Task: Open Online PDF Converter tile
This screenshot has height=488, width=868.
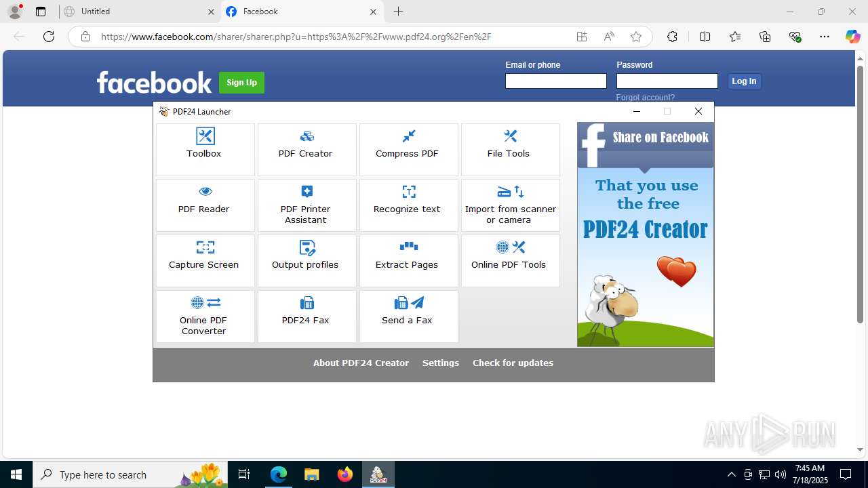Action: tap(205, 317)
